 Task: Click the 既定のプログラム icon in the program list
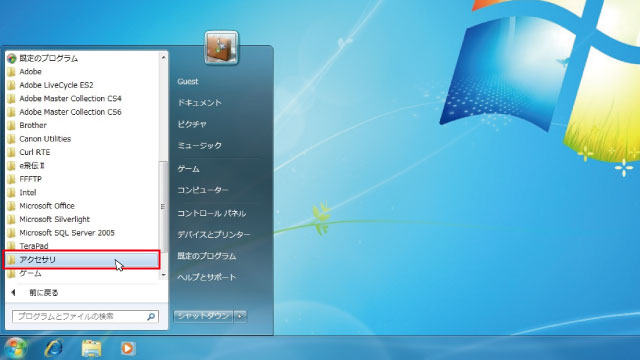tap(11, 58)
